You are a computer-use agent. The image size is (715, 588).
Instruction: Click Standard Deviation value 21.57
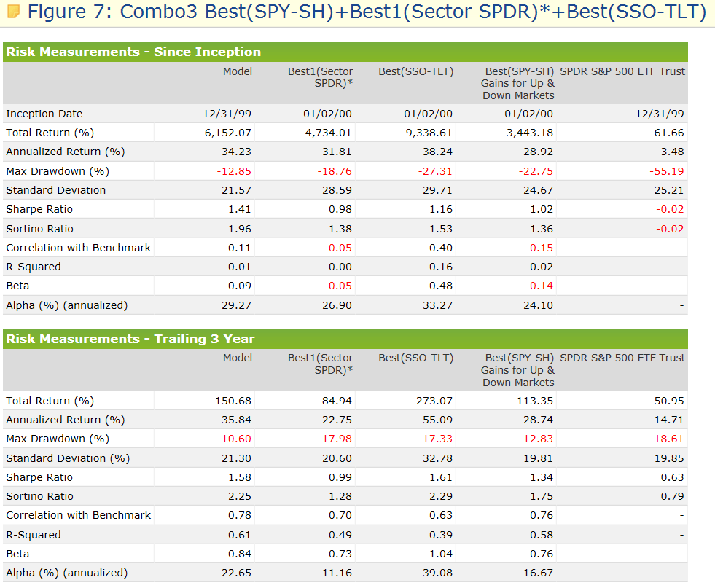(x=236, y=190)
